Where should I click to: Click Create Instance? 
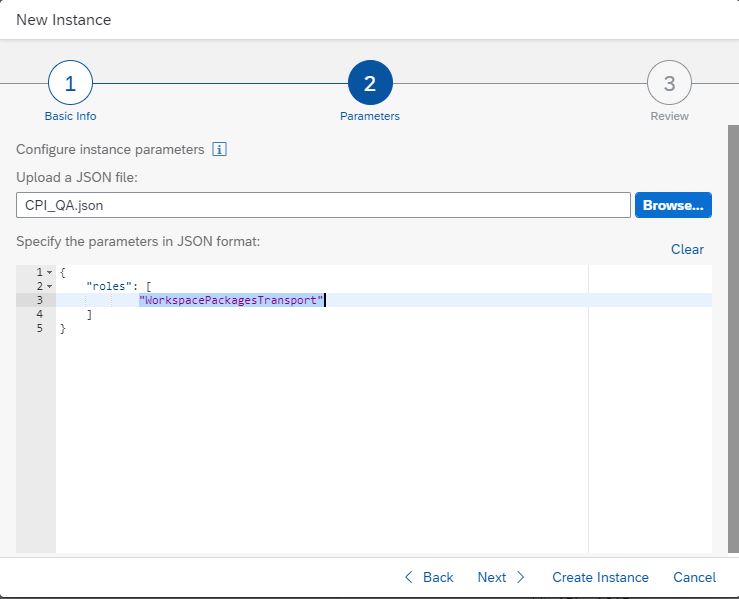coord(600,577)
